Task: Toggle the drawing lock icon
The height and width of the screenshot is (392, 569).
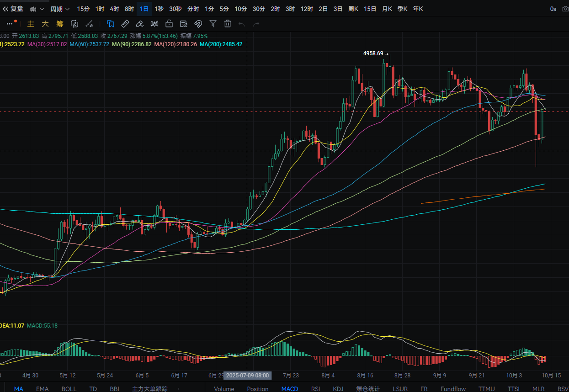Action: tap(169, 24)
